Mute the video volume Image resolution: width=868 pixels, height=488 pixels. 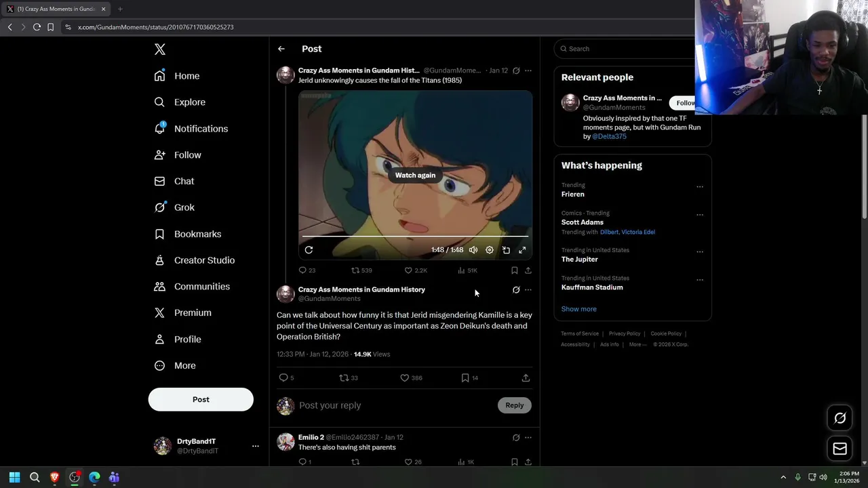[x=473, y=250]
